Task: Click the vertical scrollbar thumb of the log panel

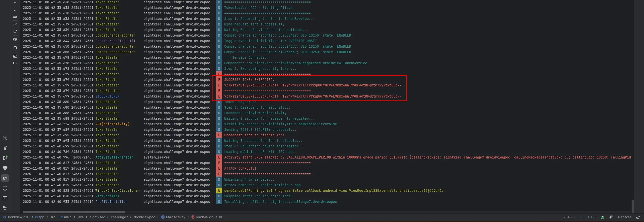Action: click(632, 206)
